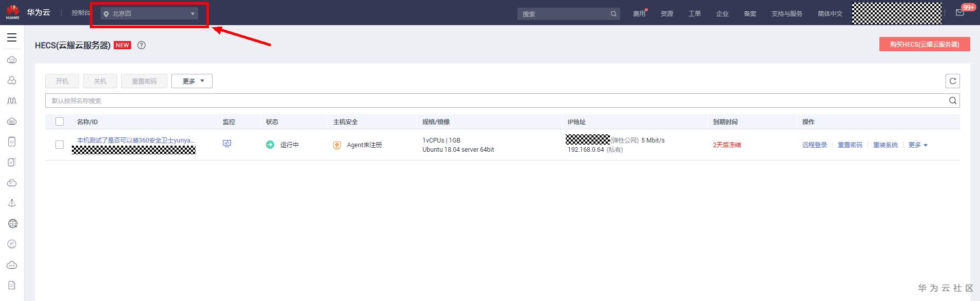Open the 支持与服务 menu

pyautogui.click(x=787, y=14)
